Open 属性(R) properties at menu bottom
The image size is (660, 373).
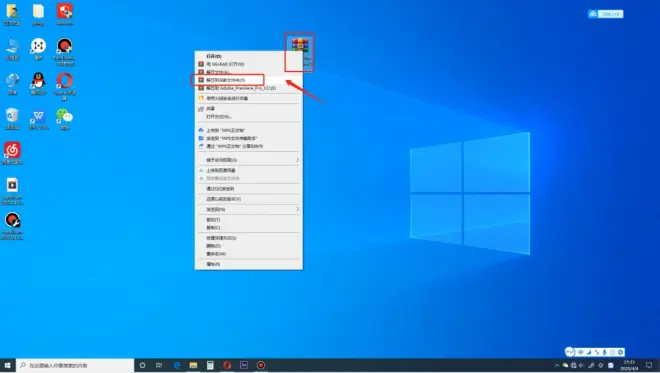point(248,264)
